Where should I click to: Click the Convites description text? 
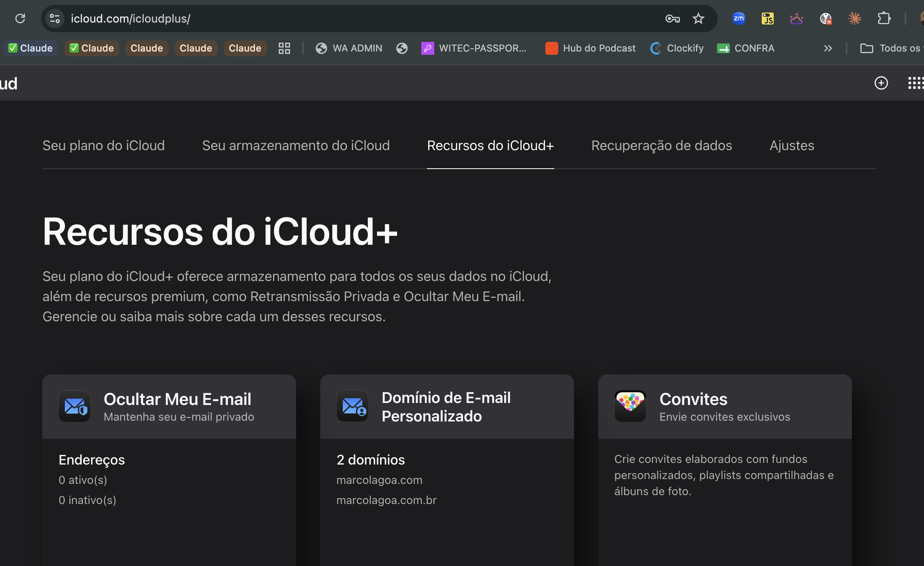point(724,475)
